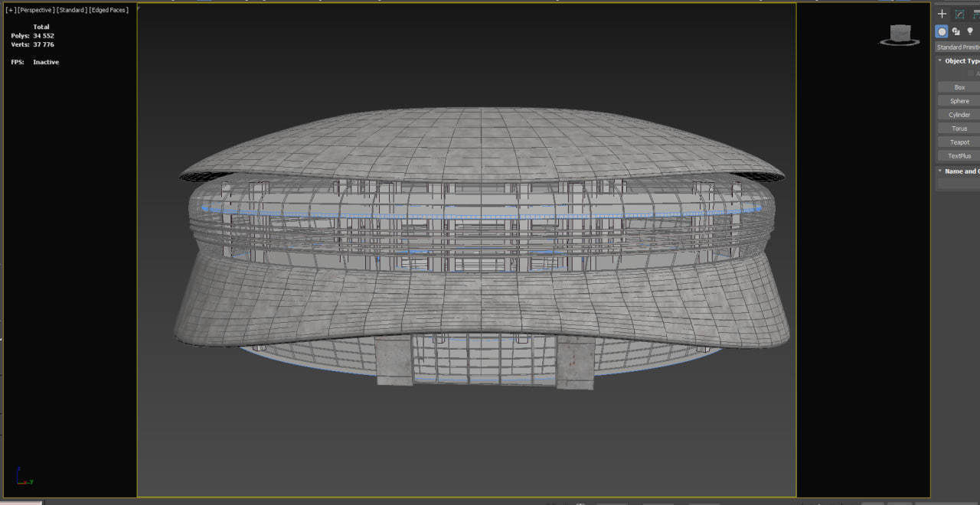Screen dimensions: 980x505
Task: Click the FPS Inactive statistic
Action: pyautogui.click(x=34, y=62)
